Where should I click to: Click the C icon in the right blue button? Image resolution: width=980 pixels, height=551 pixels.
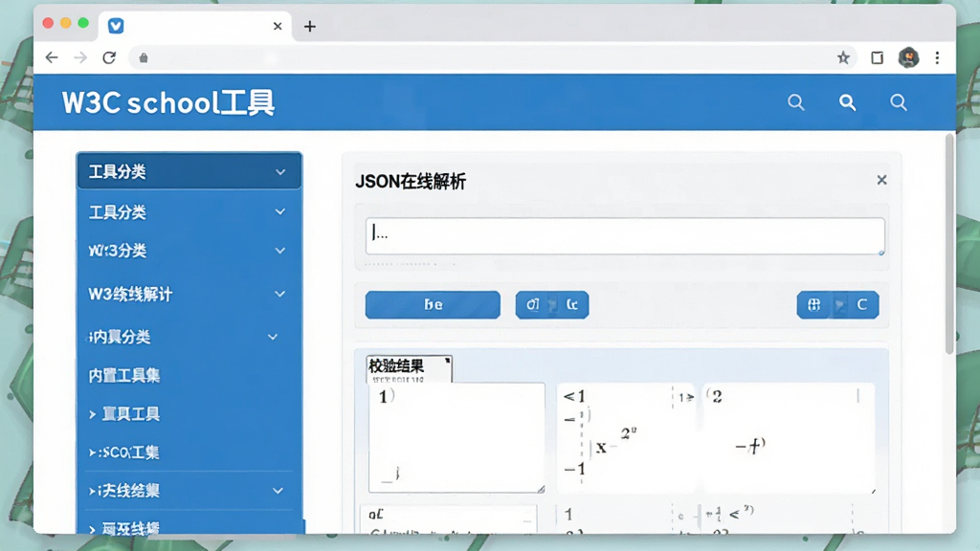tap(862, 305)
